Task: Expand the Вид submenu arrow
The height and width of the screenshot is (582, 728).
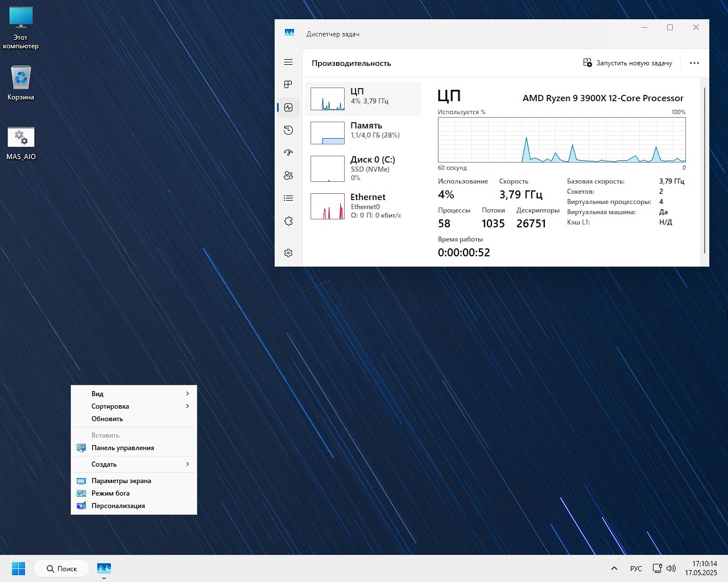Action: tap(187, 394)
